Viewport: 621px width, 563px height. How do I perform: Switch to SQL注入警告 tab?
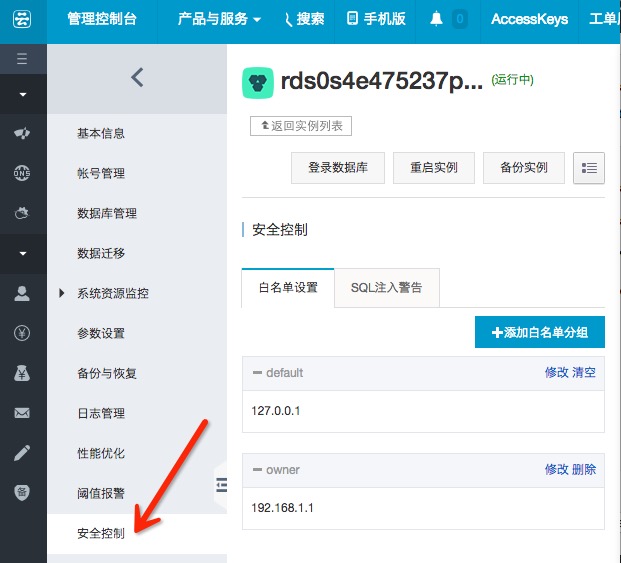tap(387, 287)
